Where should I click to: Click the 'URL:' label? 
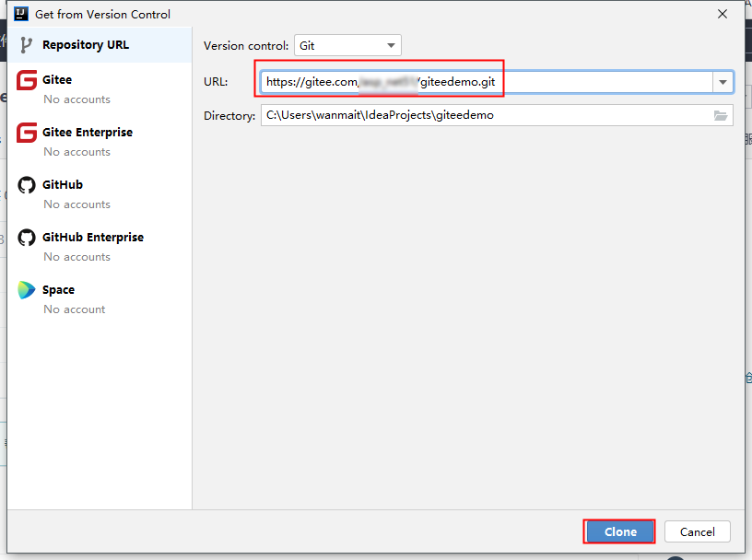[x=216, y=82]
